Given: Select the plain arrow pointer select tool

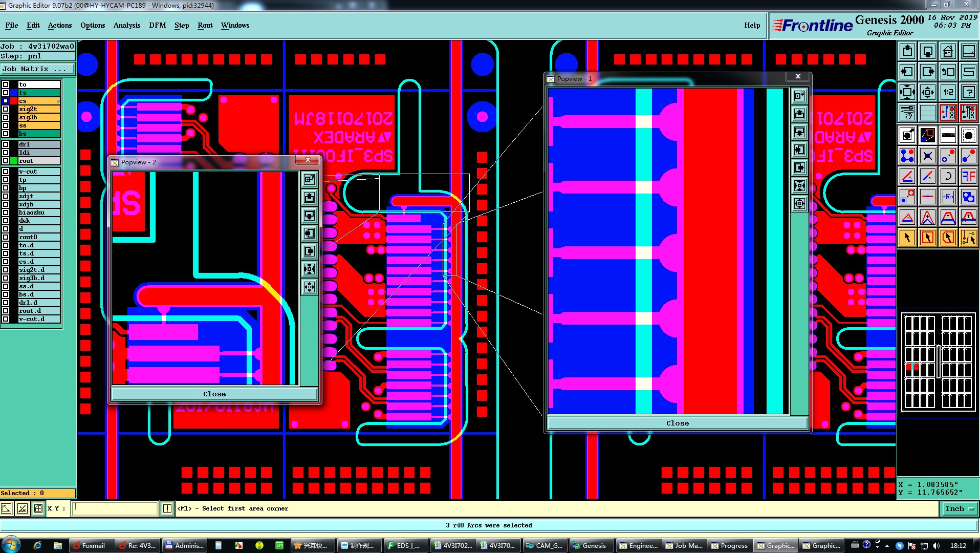Looking at the screenshot, I should point(907,238).
